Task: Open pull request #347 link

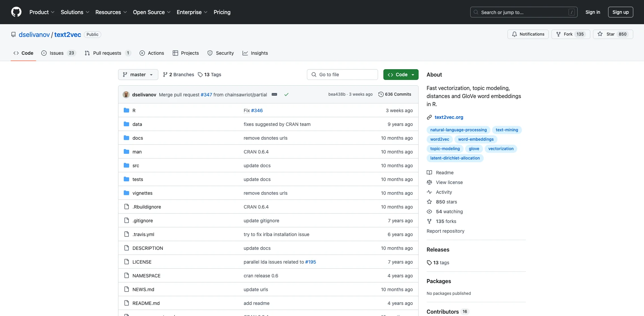Action: click(x=206, y=95)
